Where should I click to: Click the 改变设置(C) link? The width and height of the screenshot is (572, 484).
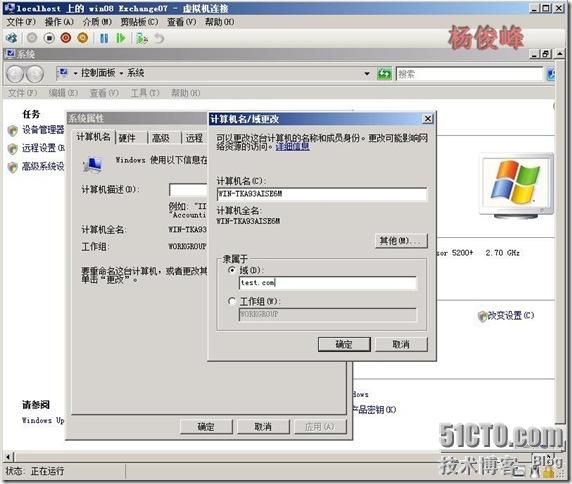pos(511,316)
